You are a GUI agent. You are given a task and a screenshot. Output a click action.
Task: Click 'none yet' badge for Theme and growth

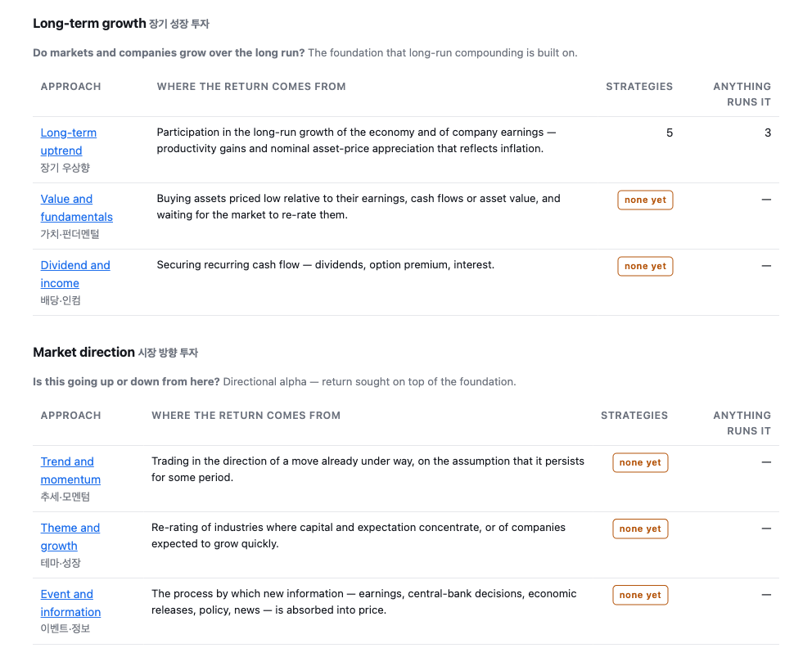(x=640, y=529)
